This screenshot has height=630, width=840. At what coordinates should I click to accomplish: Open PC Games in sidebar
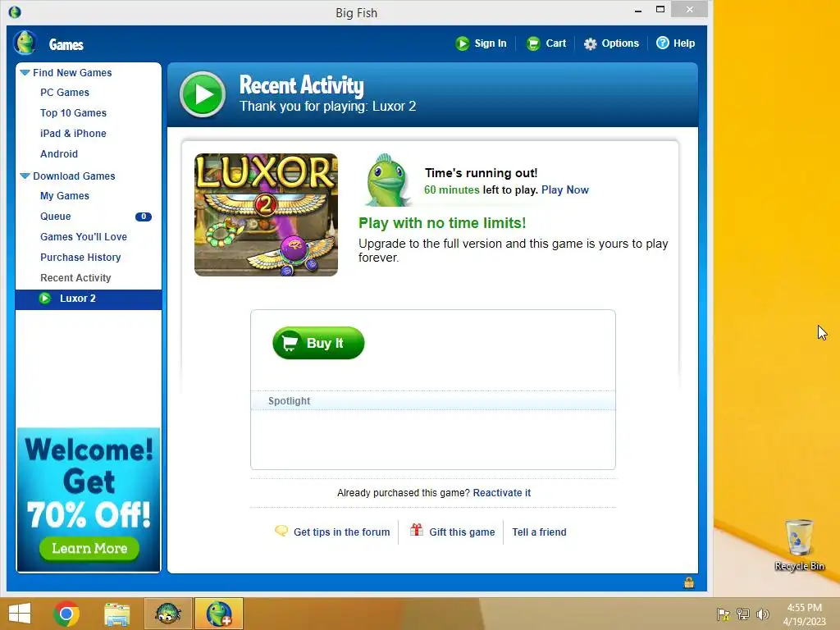coord(65,93)
